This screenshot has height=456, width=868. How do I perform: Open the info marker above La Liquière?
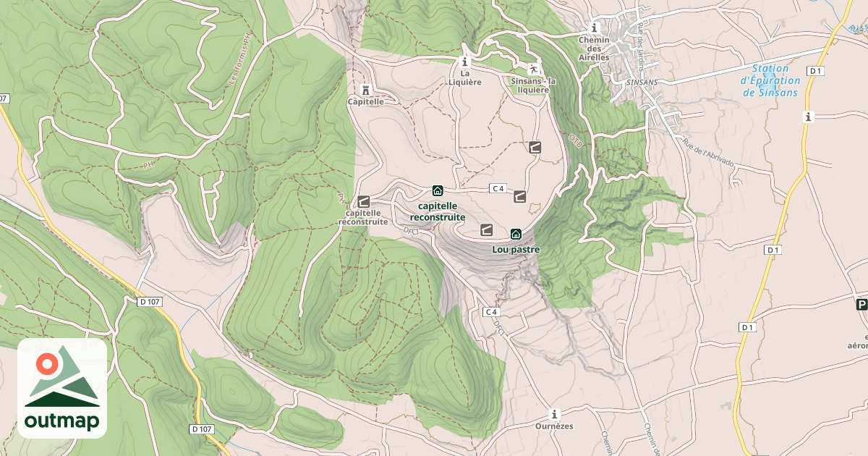pyautogui.click(x=465, y=62)
